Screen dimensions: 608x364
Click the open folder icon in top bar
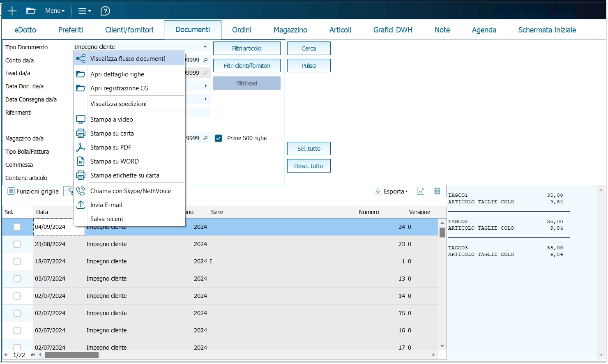(x=31, y=11)
